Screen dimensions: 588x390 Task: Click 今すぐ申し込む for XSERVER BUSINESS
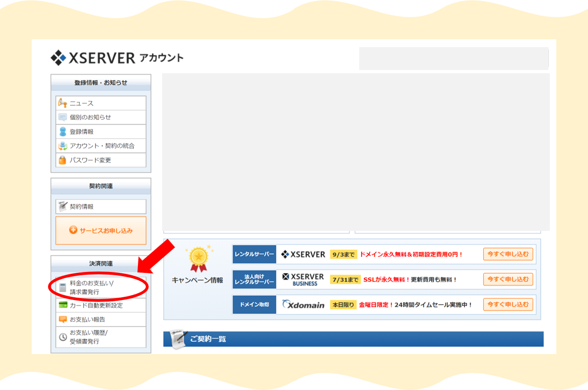[x=508, y=279]
